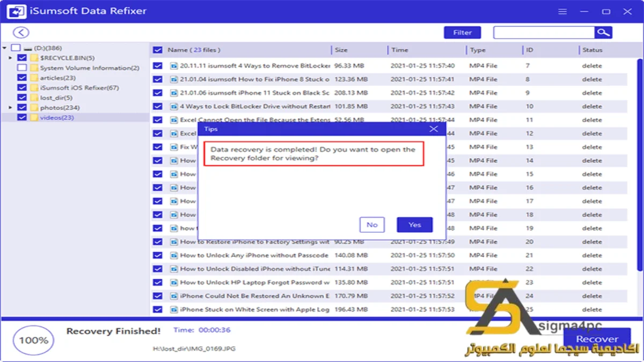Screen dimensions: 644x362
Task: Sort by the Time column header
Action: pos(400,50)
